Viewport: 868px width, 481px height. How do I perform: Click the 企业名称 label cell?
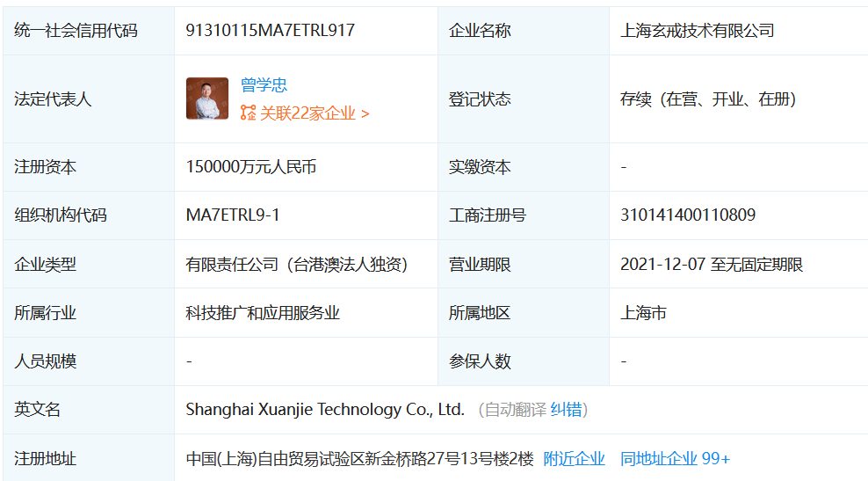click(x=523, y=31)
